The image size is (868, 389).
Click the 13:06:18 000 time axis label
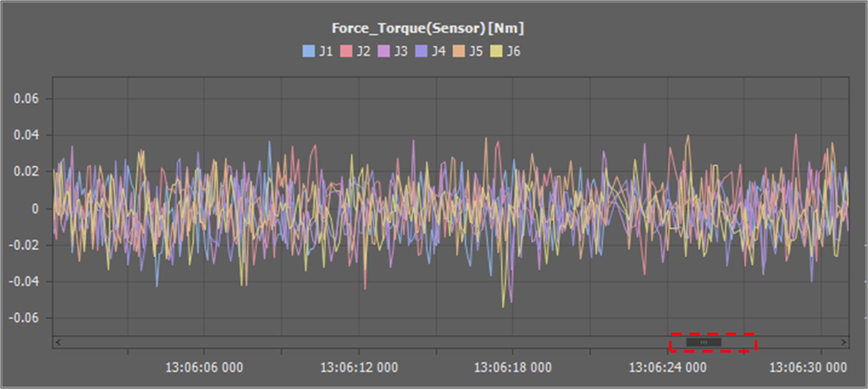click(x=513, y=368)
